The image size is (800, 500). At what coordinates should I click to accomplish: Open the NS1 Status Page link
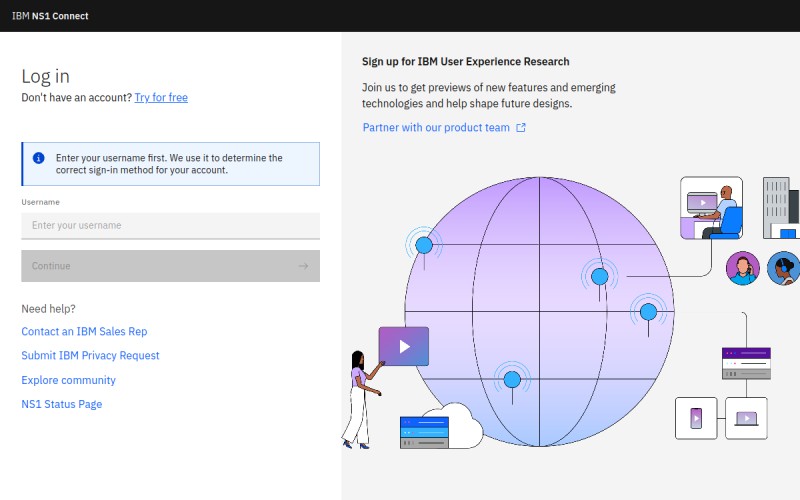[x=62, y=404]
